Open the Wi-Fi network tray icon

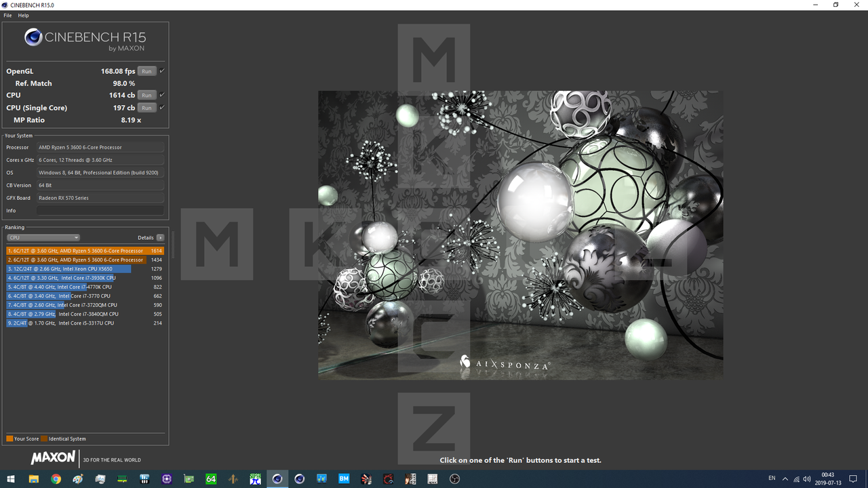796,479
